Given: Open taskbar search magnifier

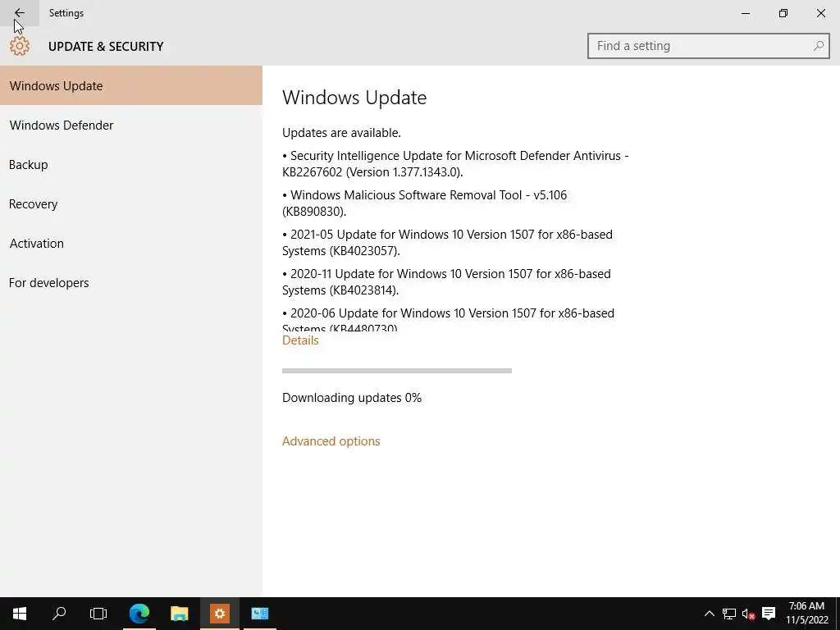Looking at the screenshot, I should [x=59, y=614].
